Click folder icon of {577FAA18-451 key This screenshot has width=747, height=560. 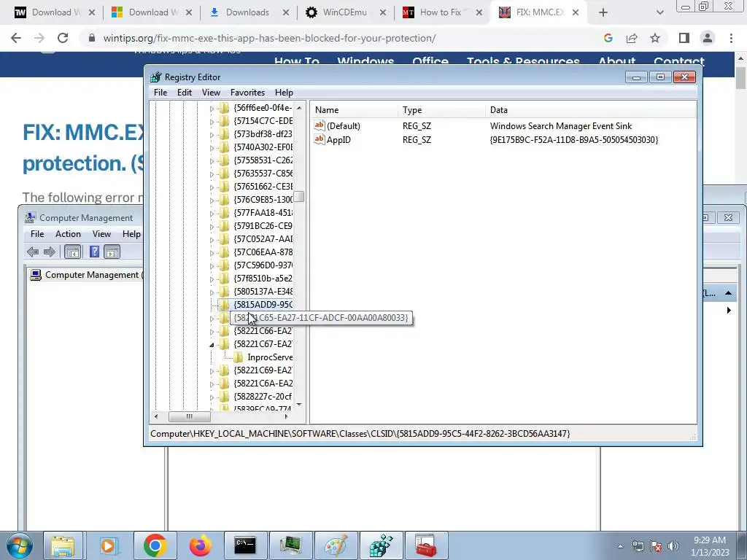point(225,212)
